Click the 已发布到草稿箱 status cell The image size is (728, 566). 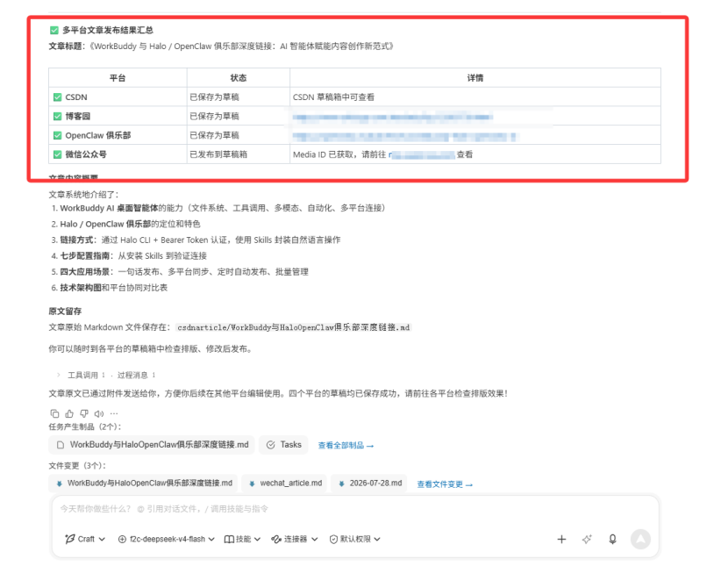[x=239, y=154]
